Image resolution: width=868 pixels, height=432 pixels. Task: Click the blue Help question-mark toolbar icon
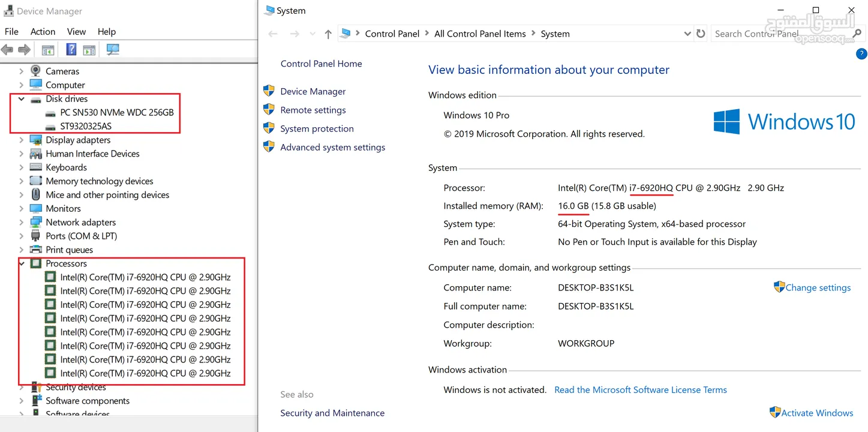pos(71,50)
